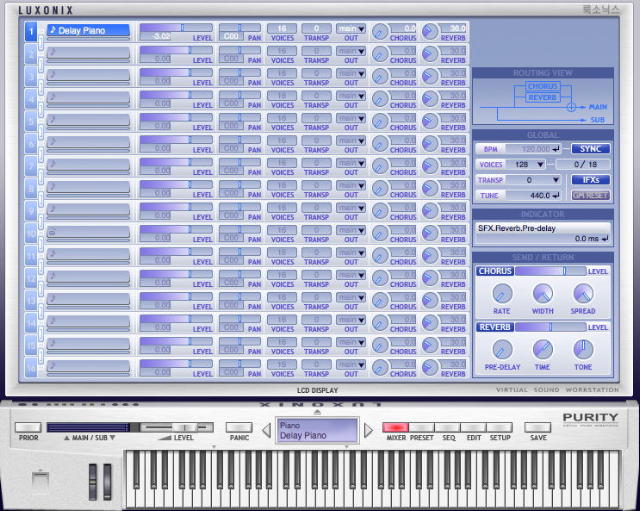Image resolution: width=640 pixels, height=511 pixels.
Task: Switch to the MIXER page
Action: tap(396, 427)
